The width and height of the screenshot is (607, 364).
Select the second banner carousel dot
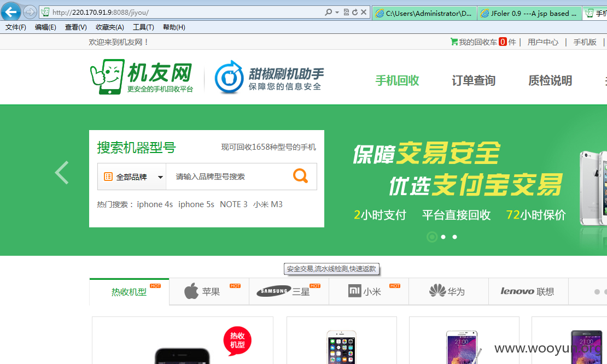click(x=443, y=237)
